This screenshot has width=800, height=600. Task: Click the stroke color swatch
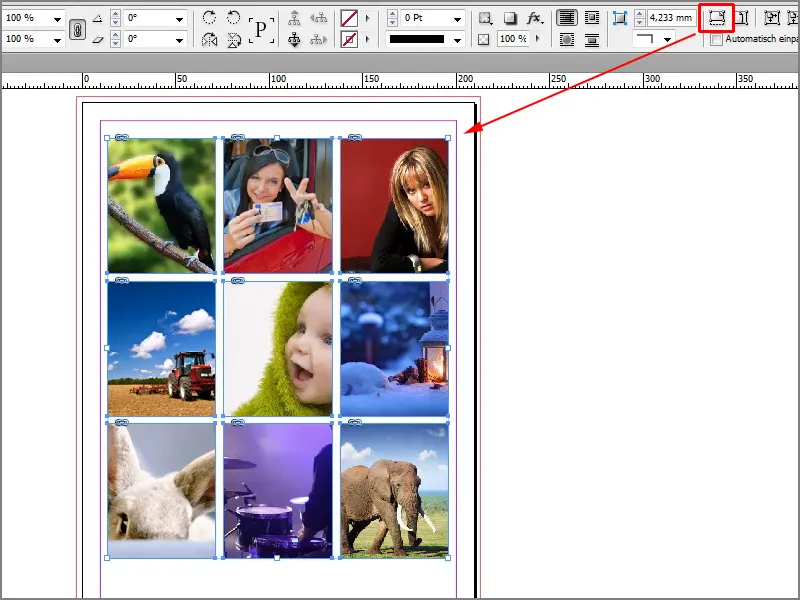coord(349,39)
